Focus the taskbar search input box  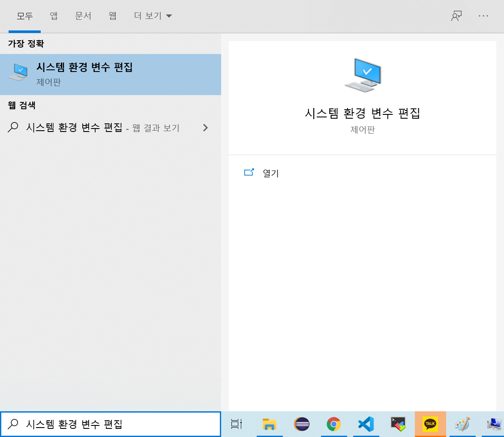click(x=111, y=424)
